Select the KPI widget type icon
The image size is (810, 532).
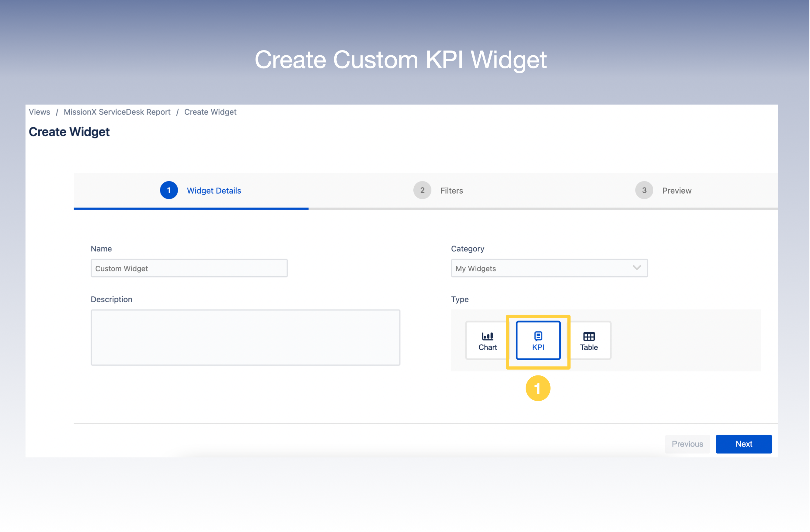point(538,340)
